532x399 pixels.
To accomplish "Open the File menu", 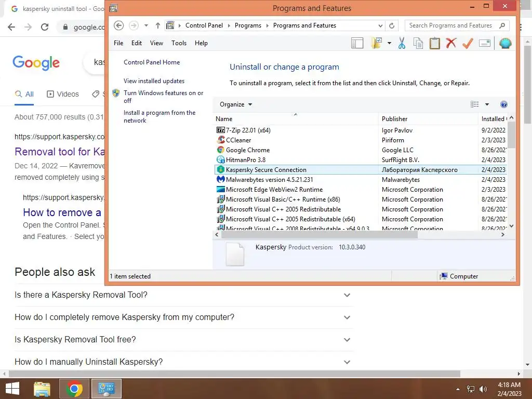I will pos(118,43).
